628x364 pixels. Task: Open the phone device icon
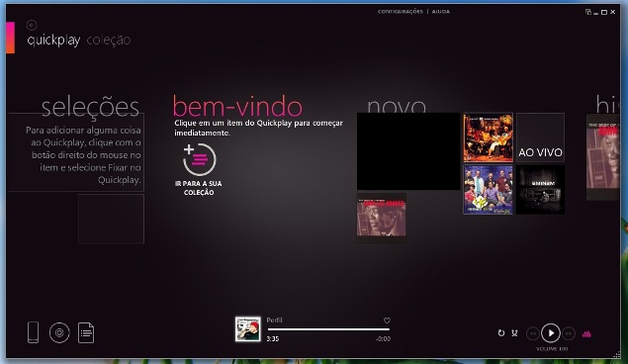point(34,332)
